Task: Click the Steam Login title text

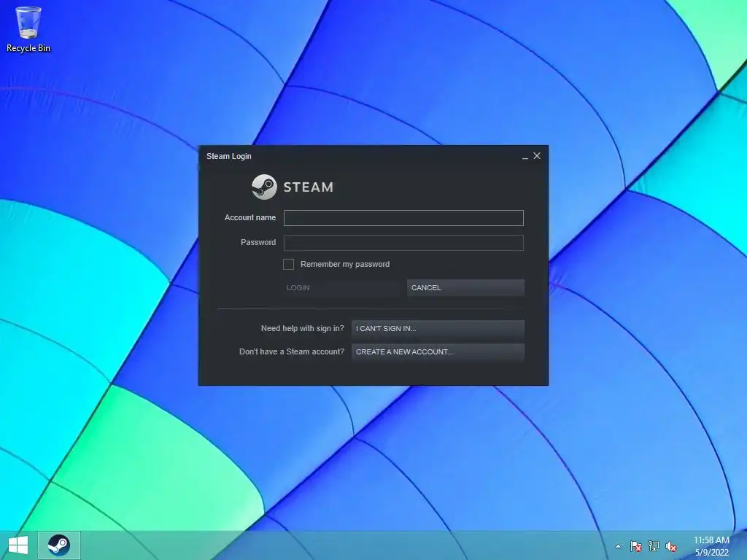Action: pyautogui.click(x=228, y=156)
